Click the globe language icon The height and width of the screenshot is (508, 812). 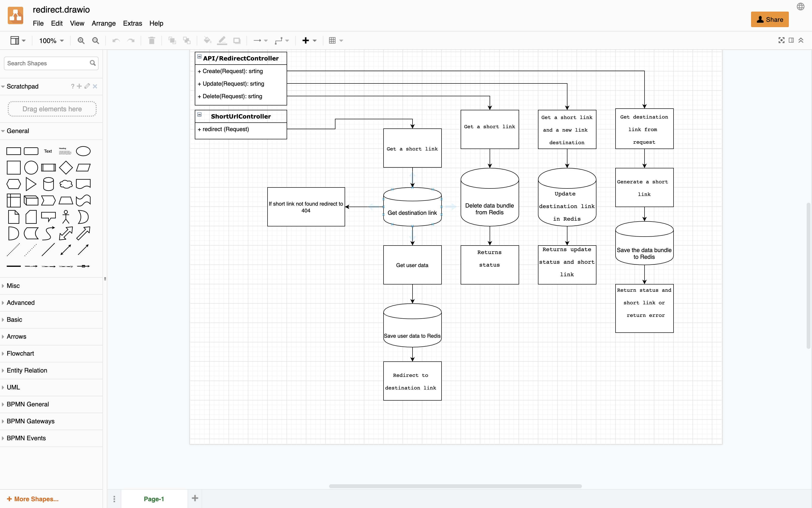[x=801, y=7]
